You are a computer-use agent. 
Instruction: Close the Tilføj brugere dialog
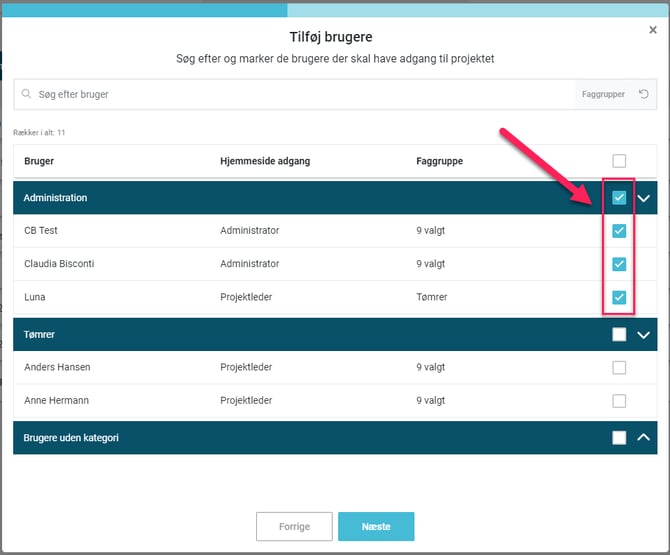pyautogui.click(x=653, y=31)
